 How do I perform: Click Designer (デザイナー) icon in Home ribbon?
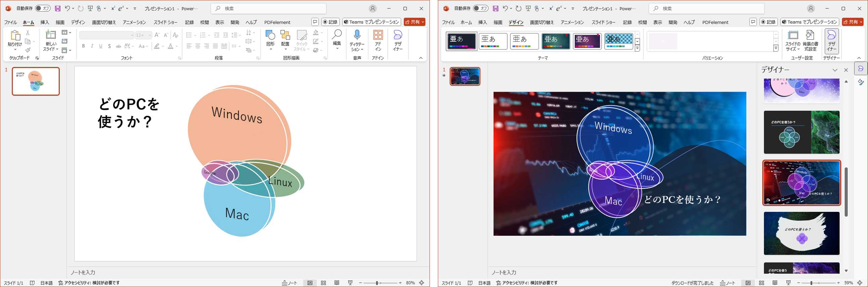pyautogui.click(x=398, y=35)
